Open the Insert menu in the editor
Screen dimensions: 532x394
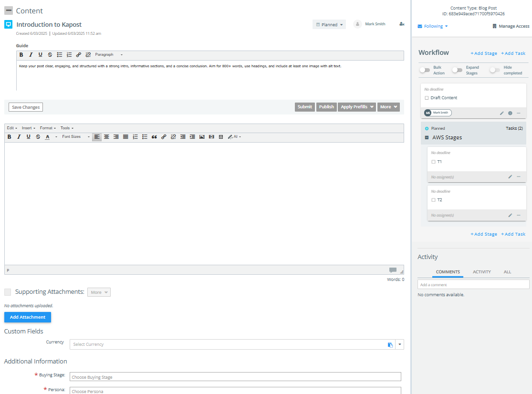[29, 128]
